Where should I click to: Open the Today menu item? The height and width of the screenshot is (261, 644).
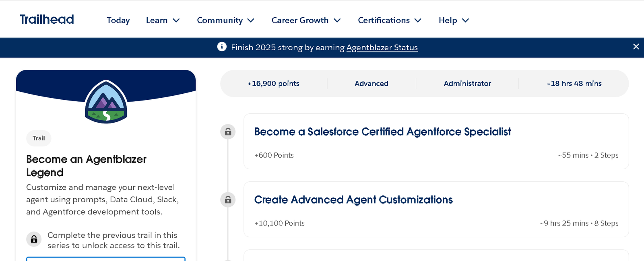point(118,21)
